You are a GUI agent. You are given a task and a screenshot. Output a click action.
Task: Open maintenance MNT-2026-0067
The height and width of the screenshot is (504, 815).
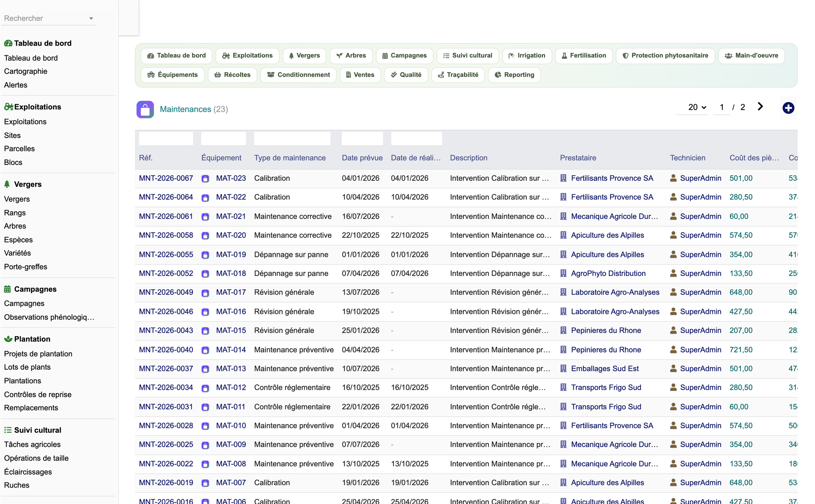tap(166, 178)
